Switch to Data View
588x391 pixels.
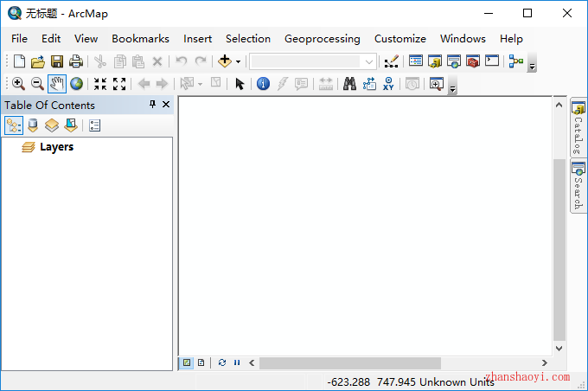tap(187, 362)
